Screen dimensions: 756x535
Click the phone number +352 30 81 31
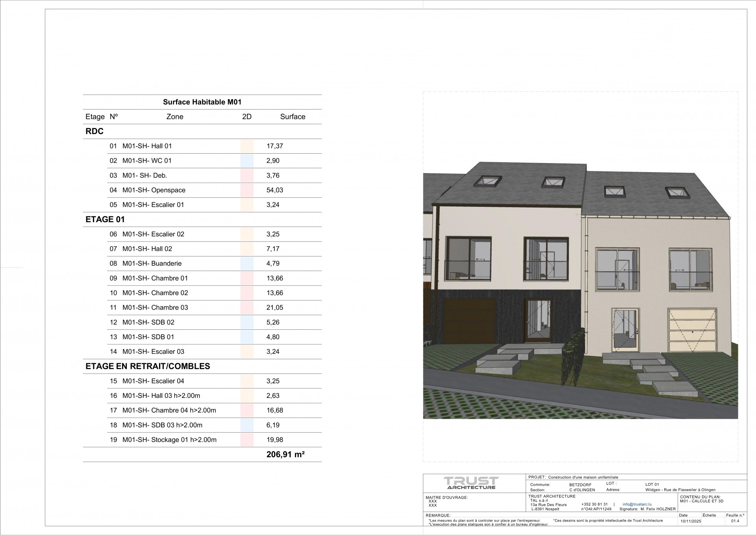pyautogui.click(x=594, y=504)
